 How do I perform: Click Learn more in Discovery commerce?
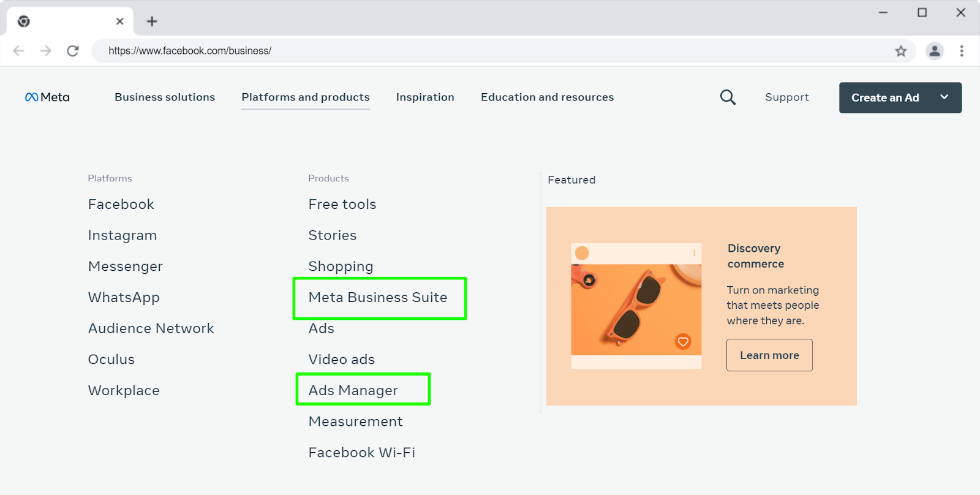tap(769, 355)
